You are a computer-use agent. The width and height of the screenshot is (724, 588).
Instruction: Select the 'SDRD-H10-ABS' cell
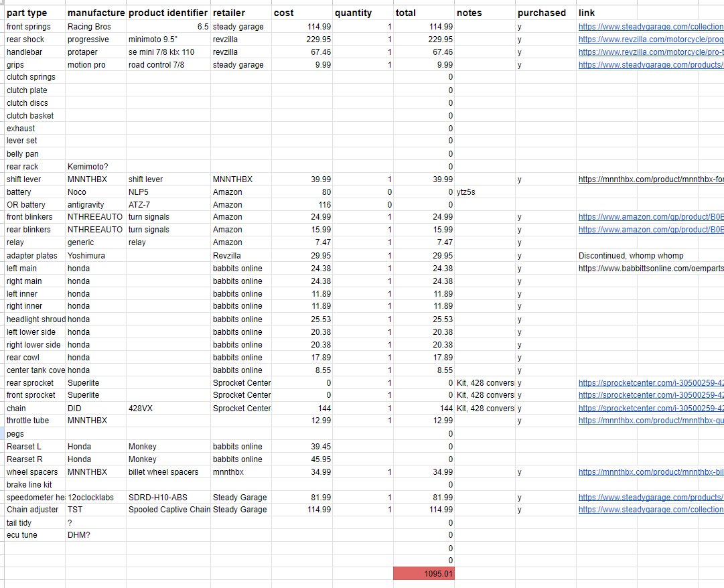coord(168,498)
